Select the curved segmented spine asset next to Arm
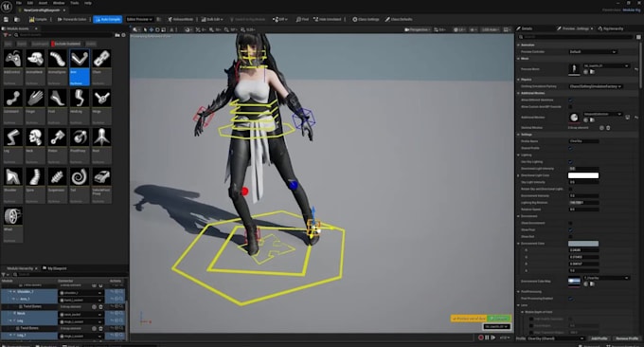Image resolution: width=644 pixels, height=347 pixels. pos(57,67)
